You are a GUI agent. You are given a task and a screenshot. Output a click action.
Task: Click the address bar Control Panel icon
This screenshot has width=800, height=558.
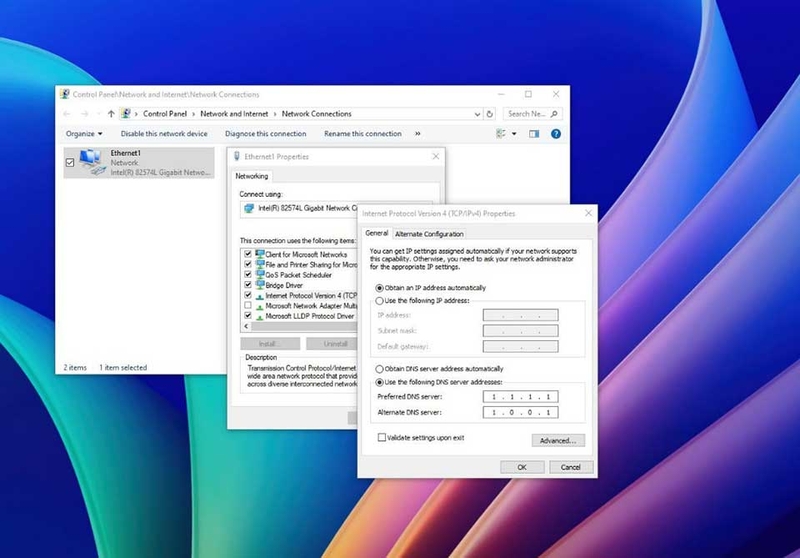pyautogui.click(x=126, y=114)
